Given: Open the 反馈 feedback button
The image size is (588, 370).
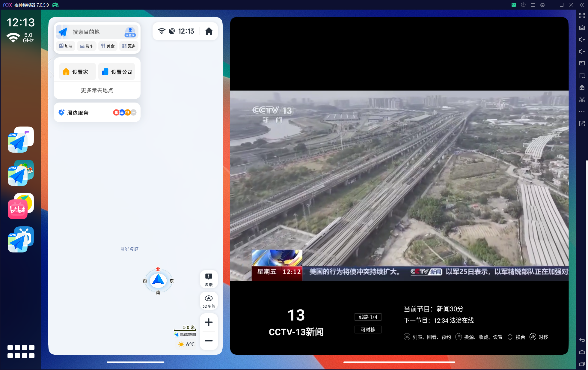Looking at the screenshot, I should coord(209,279).
